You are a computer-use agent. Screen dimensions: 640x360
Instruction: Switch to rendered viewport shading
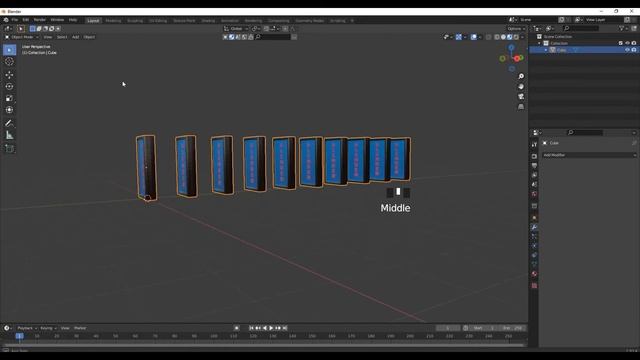tap(516, 37)
